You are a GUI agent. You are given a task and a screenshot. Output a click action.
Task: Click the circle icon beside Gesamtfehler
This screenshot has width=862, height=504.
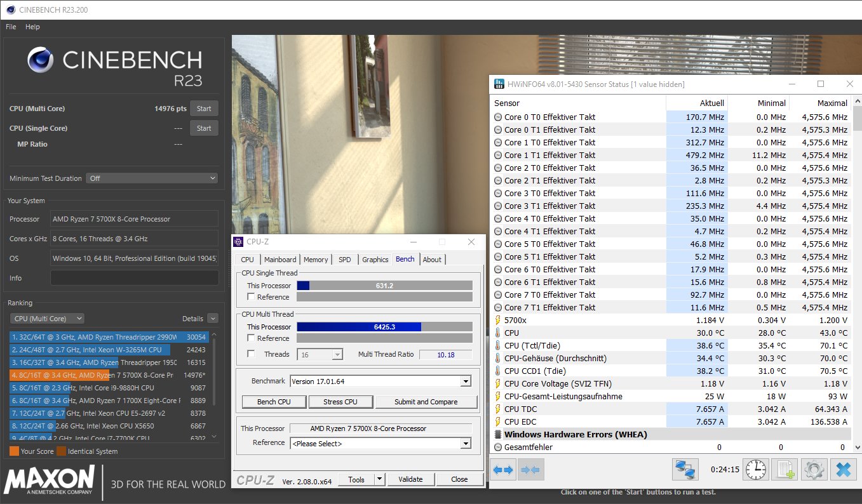498,447
